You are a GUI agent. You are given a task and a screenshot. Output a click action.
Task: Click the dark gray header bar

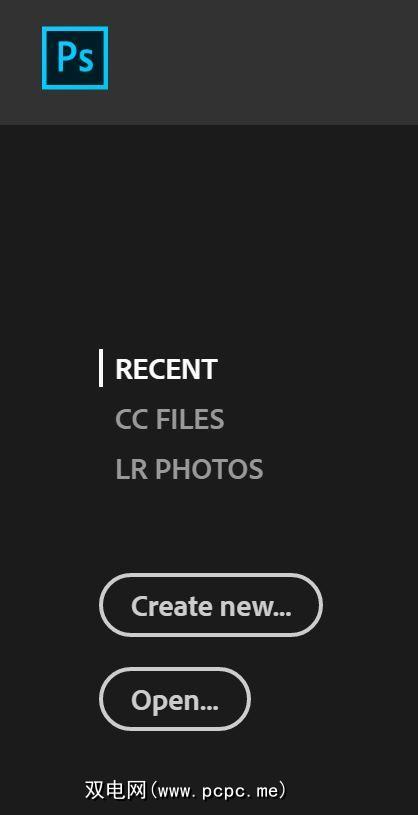point(260,62)
